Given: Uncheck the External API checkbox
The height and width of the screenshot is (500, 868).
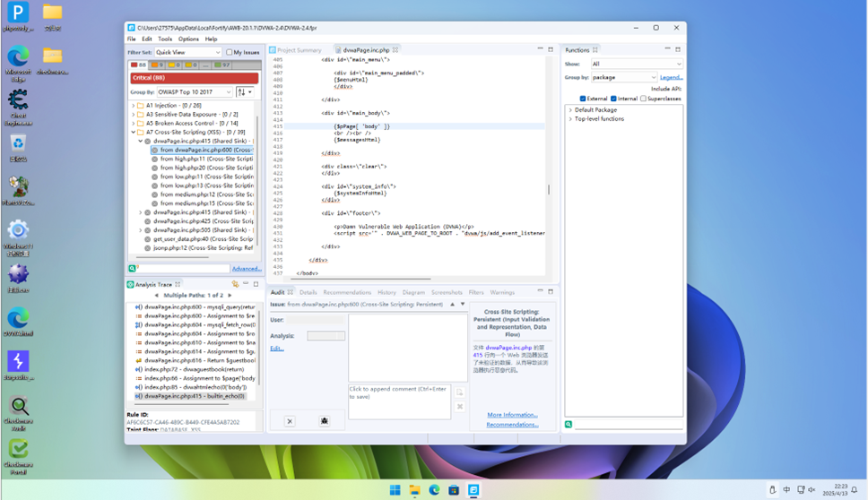Looking at the screenshot, I should pos(582,99).
